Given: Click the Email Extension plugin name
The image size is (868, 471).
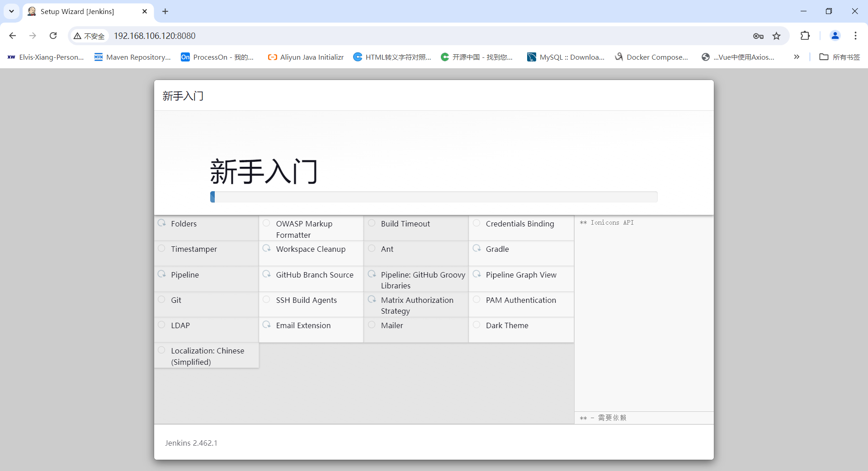Looking at the screenshot, I should point(303,325).
